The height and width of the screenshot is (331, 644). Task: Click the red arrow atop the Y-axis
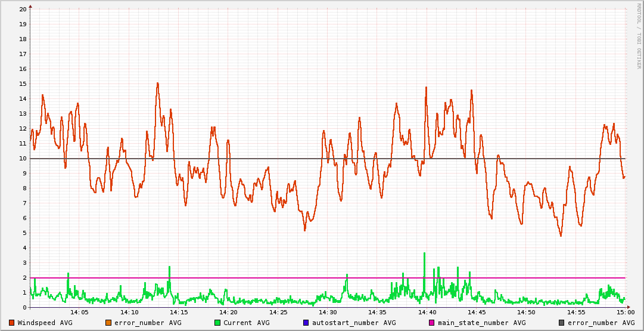tap(30, 6)
